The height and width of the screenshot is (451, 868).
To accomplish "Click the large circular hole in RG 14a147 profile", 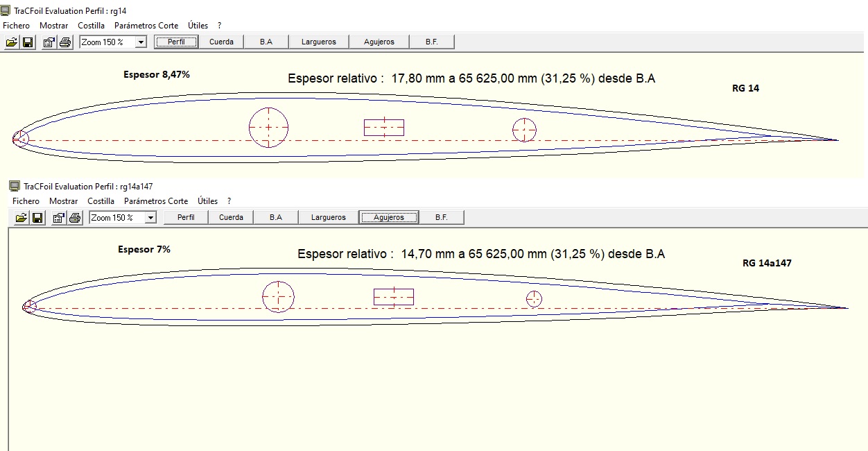I will (x=278, y=297).
